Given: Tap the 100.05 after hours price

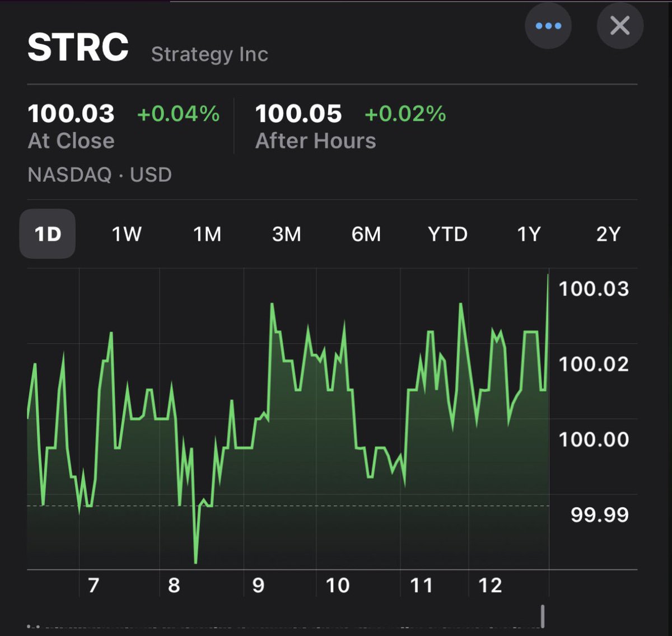Looking at the screenshot, I should (298, 114).
